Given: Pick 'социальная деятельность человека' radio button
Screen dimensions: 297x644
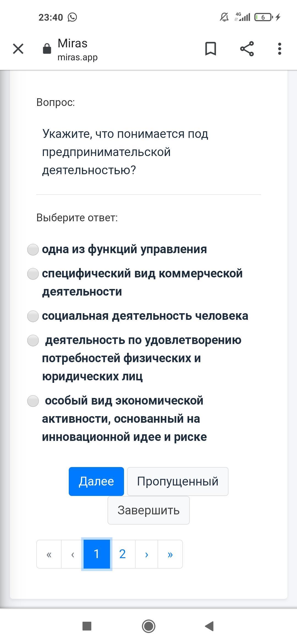Looking at the screenshot, I should pos(33,316).
